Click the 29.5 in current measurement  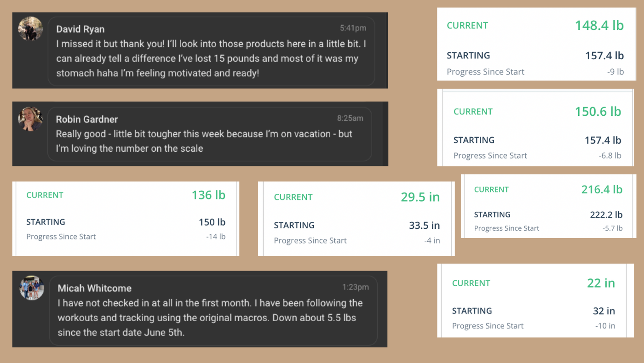[420, 197]
